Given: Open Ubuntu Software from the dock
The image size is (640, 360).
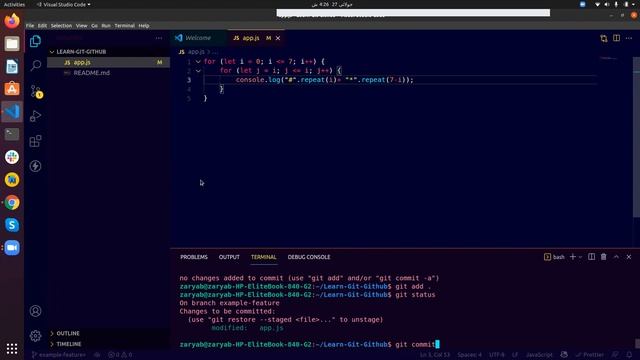Looking at the screenshot, I should pyautogui.click(x=12, y=89).
